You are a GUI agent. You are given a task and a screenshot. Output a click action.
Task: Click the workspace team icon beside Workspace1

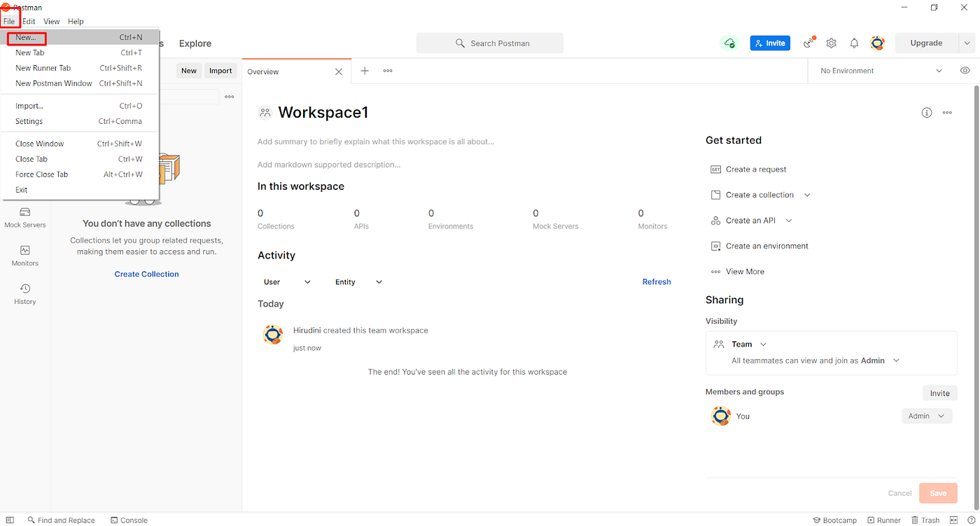(265, 113)
